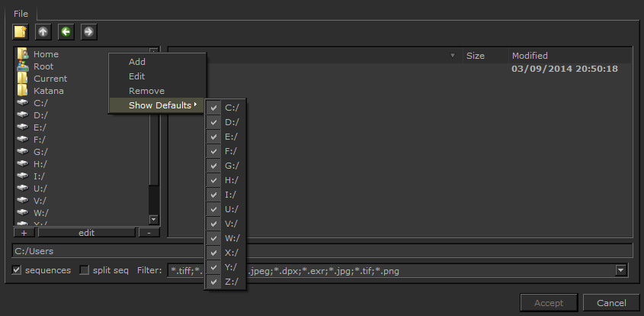This screenshot has width=644, height=316.
Task: Toggle the sequences checkbox
Action: click(x=17, y=270)
